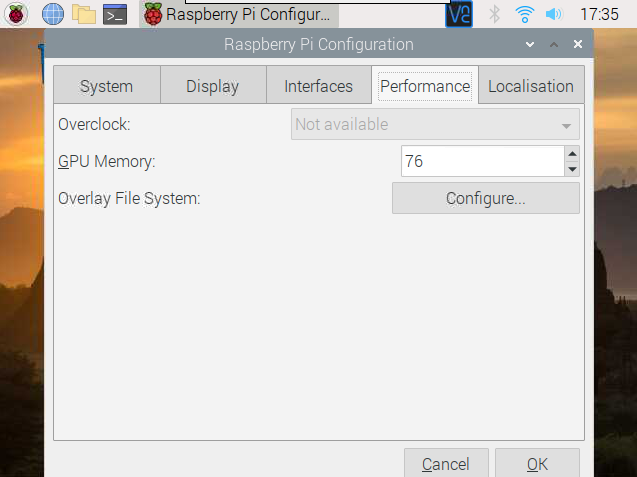Select the Raspberry Pi Configur... taskbar entry
The image size is (637, 477).
[x=239, y=15]
